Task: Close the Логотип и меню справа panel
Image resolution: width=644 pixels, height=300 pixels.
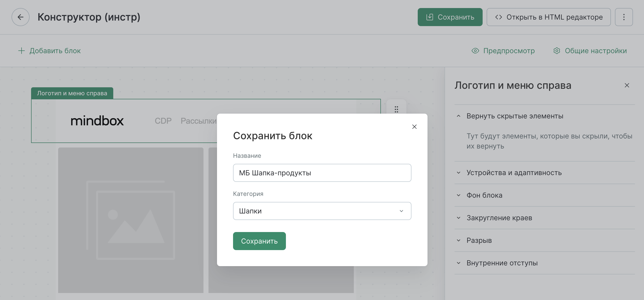Action: [x=627, y=86]
